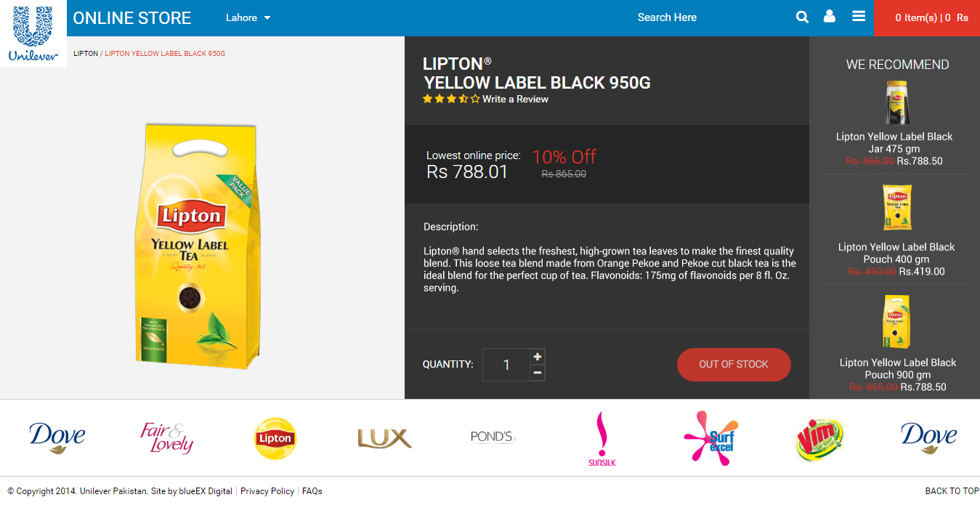Image resolution: width=980 pixels, height=505 pixels.
Task: Open the user account icon
Action: (x=830, y=17)
